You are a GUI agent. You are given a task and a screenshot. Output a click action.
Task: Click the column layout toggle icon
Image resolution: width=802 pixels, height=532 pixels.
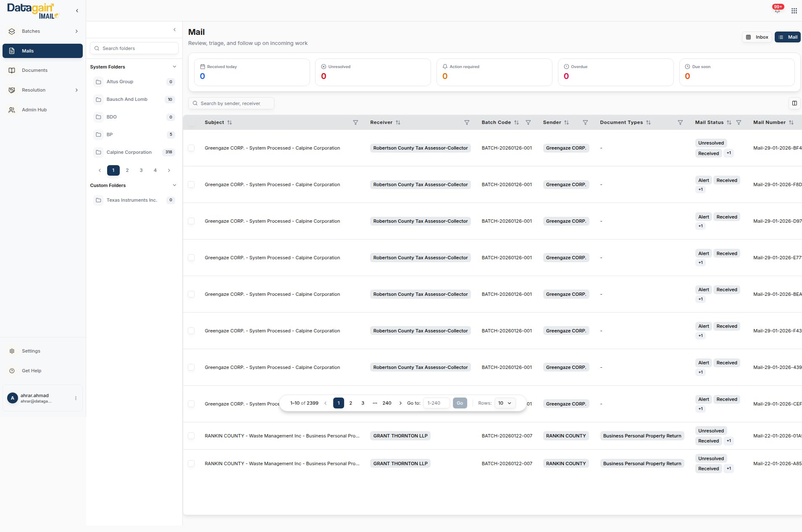coord(794,103)
